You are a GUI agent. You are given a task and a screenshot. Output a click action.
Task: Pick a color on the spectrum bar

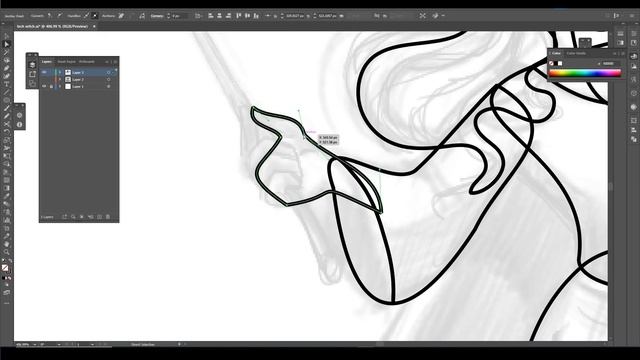585,73
